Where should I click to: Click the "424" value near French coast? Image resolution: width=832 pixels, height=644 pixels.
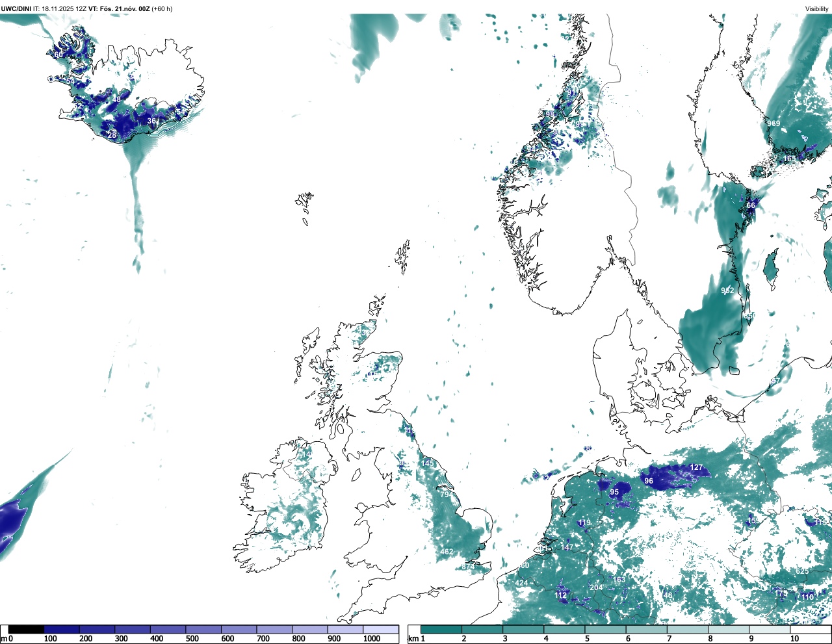tap(521, 583)
